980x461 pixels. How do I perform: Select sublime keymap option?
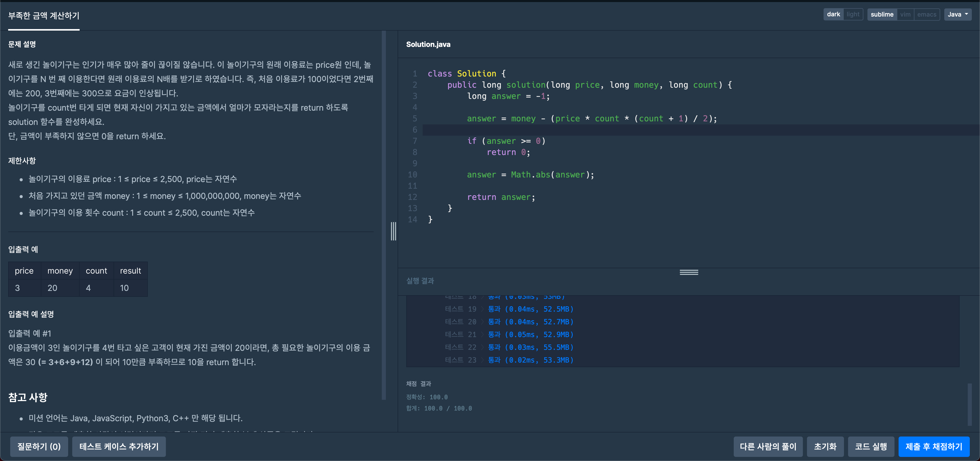[x=882, y=15]
